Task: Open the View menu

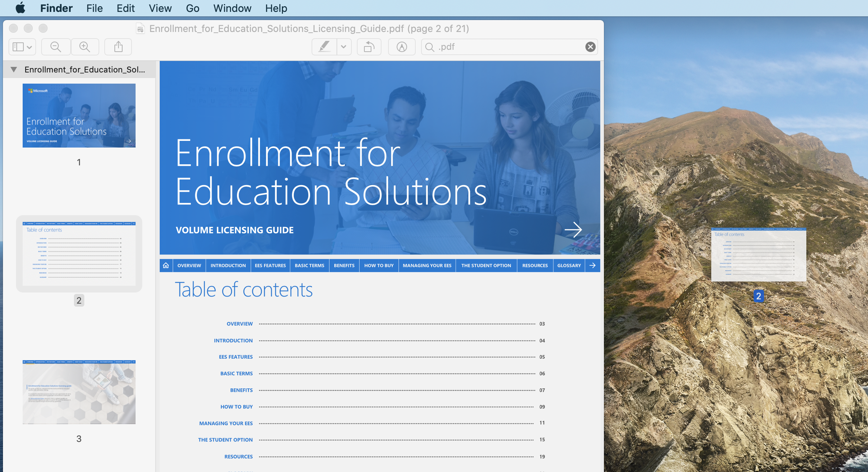Action: pos(160,8)
